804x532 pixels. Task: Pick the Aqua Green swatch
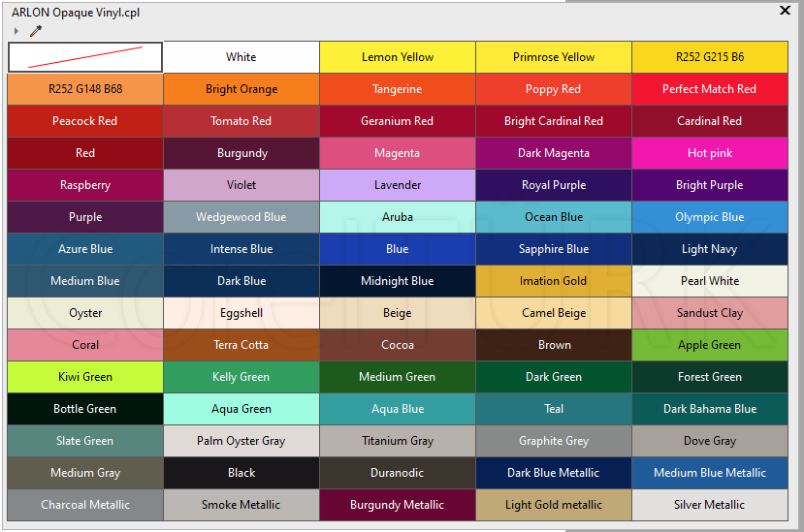pyautogui.click(x=241, y=409)
